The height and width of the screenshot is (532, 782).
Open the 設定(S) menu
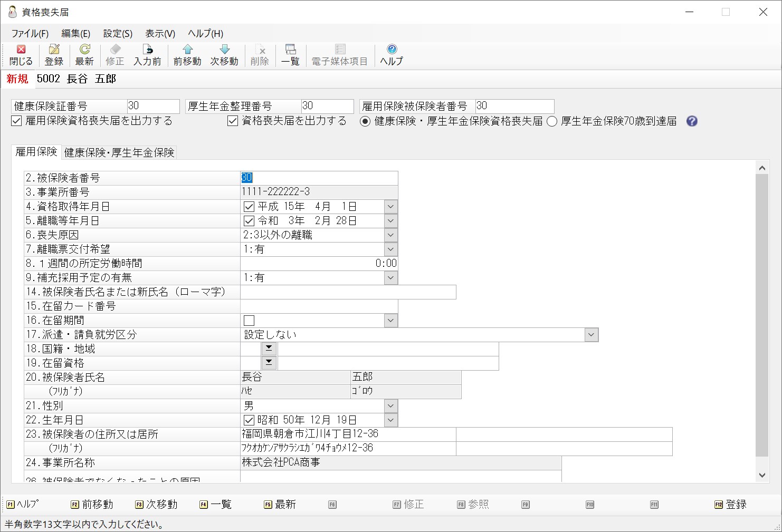(118, 34)
